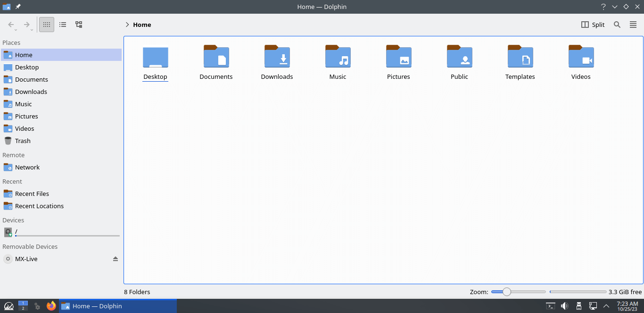Adjust the Zoom slider in status bar
The image size is (644, 313).
click(x=518, y=292)
